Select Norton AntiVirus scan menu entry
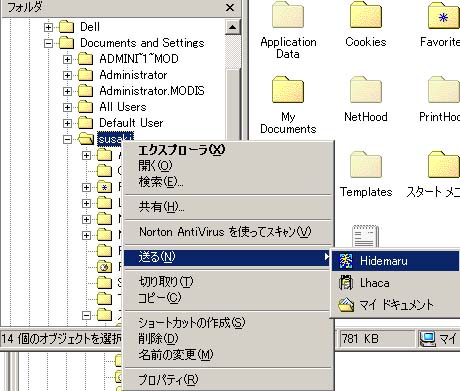This screenshot has width=460, height=391. pyautogui.click(x=228, y=232)
